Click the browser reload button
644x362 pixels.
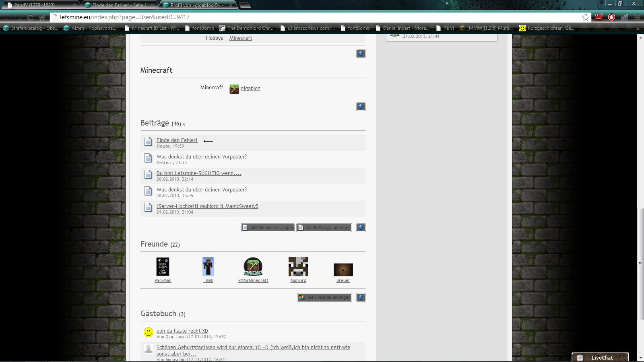[x=30, y=17]
